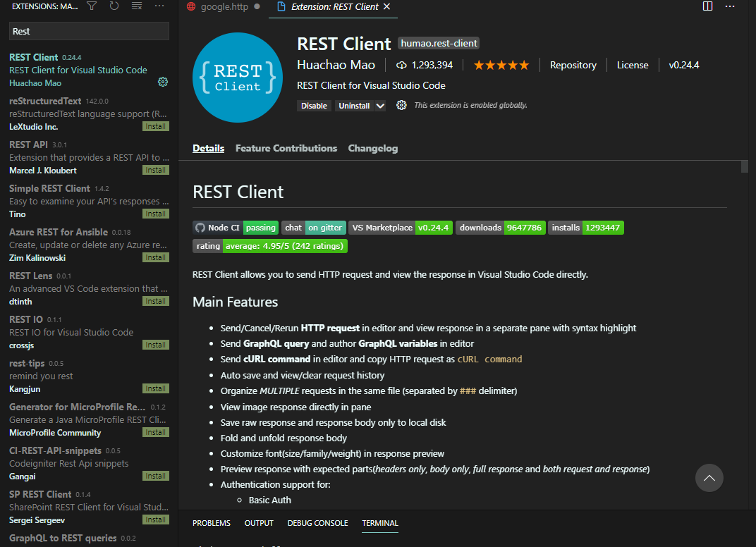Install the REST IO extension
Screen dimensions: 756x547
coord(156,345)
